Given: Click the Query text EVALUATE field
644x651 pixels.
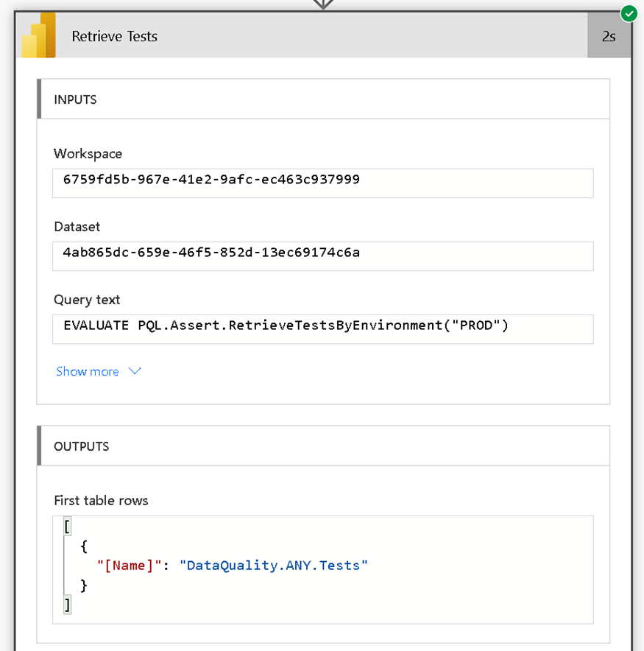Looking at the screenshot, I should click(323, 329).
